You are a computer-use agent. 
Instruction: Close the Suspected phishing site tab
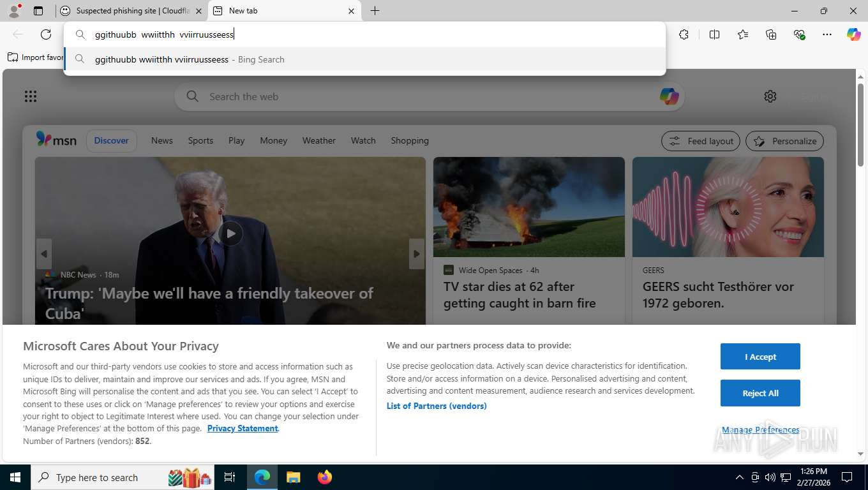(x=198, y=11)
